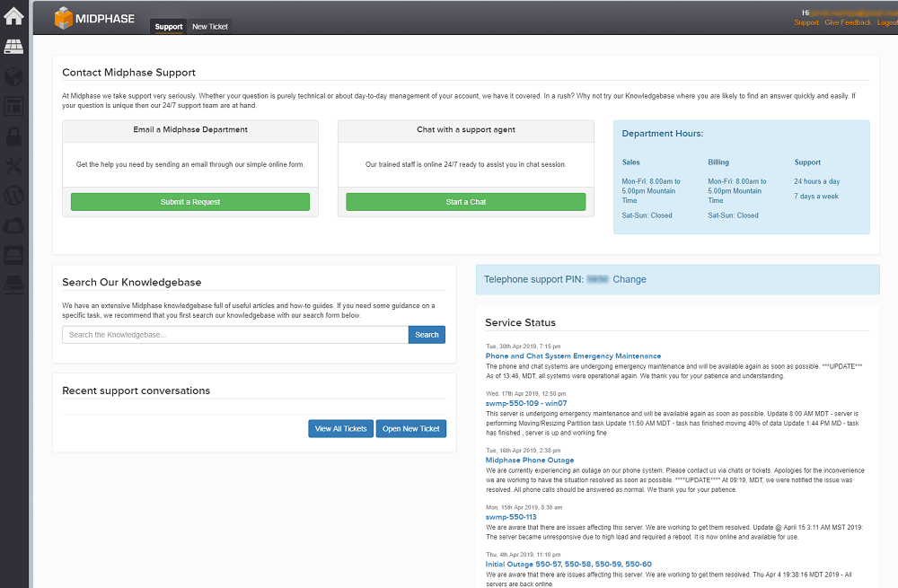
Task: Open the hosting server rack sidebar icon
Action: click(13, 47)
